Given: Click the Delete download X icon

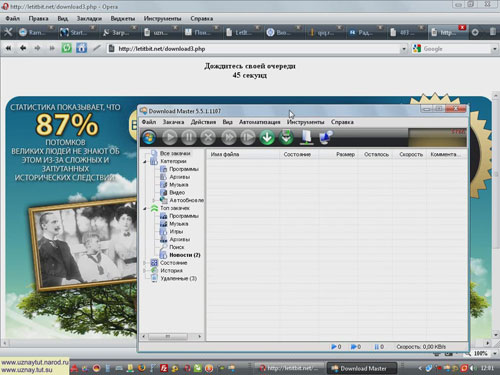Looking at the screenshot, I should tap(208, 137).
